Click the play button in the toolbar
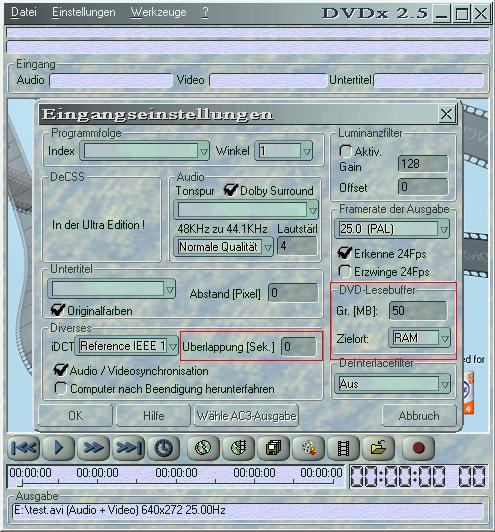Image resolution: width=495 pixels, height=532 pixels. click(x=58, y=448)
